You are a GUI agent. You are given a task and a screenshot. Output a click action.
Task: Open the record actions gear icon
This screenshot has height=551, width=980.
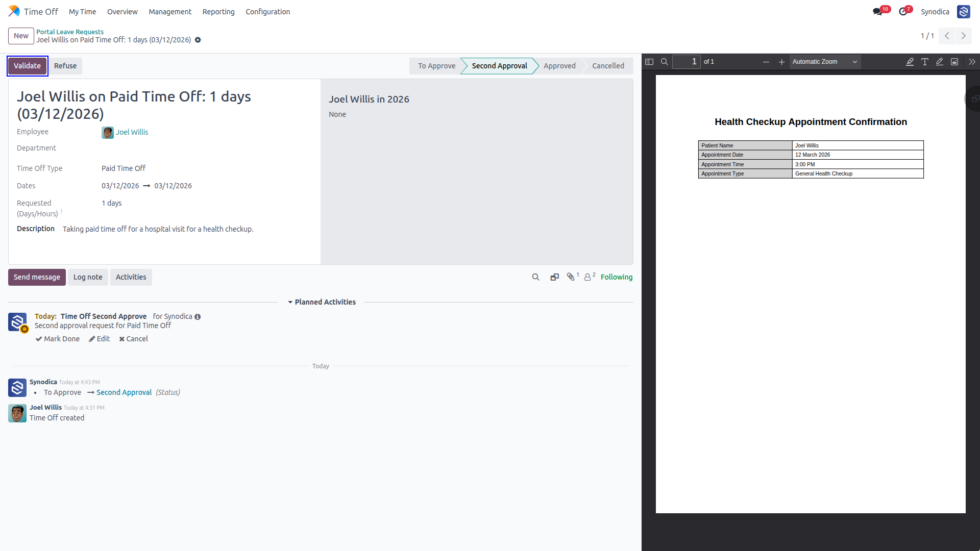click(198, 40)
